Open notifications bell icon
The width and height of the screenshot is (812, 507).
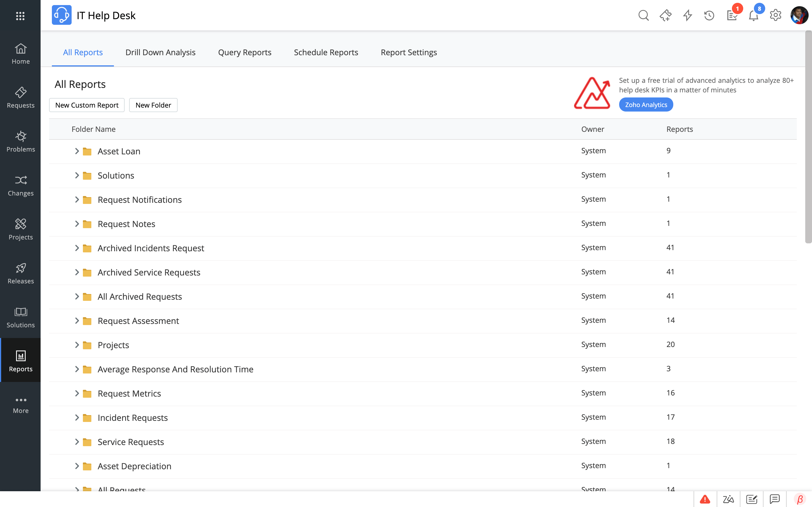tap(753, 16)
